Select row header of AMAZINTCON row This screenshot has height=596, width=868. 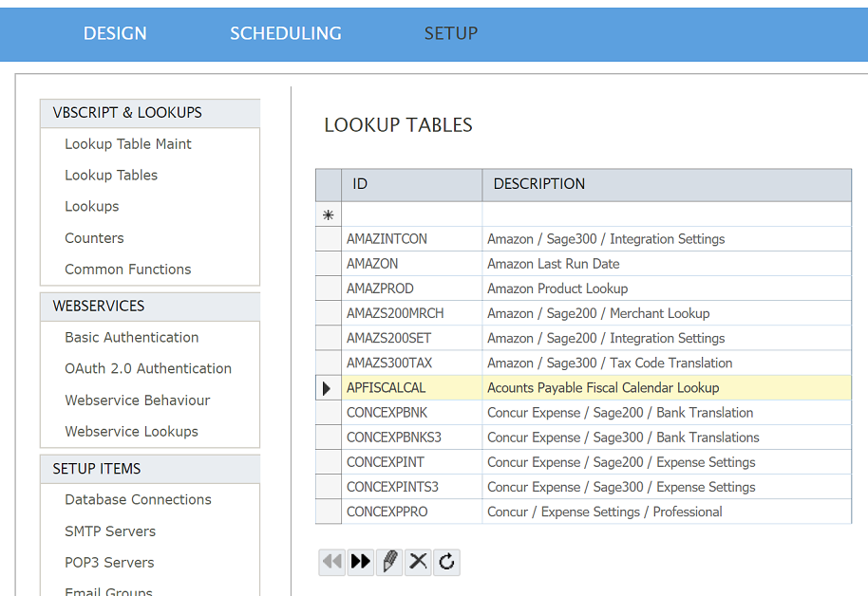[328, 239]
